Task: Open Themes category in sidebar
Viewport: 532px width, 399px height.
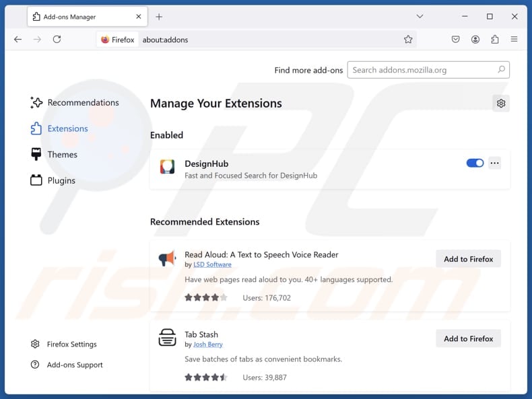Action: coord(54,155)
